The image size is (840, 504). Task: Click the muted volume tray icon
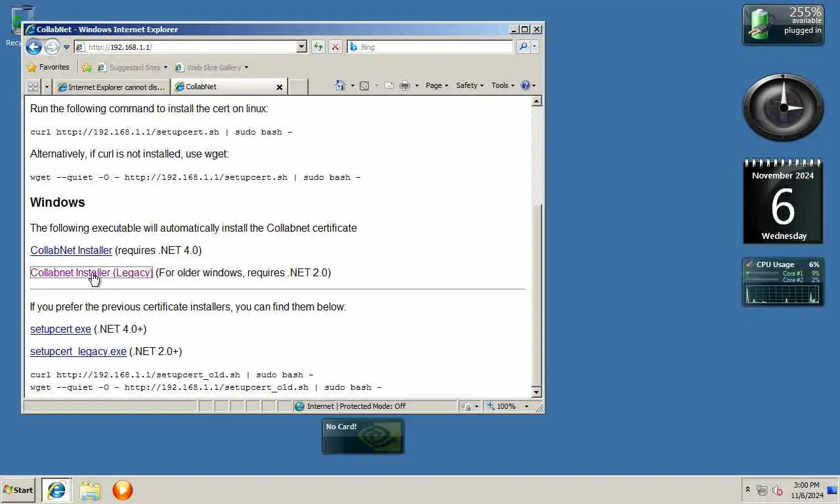pos(778,490)
